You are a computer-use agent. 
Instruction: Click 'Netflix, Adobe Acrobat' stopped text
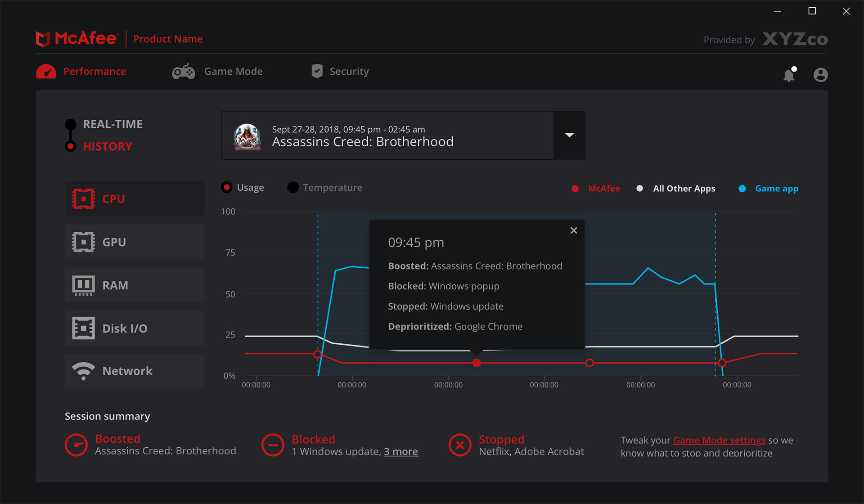coord(531,452)
